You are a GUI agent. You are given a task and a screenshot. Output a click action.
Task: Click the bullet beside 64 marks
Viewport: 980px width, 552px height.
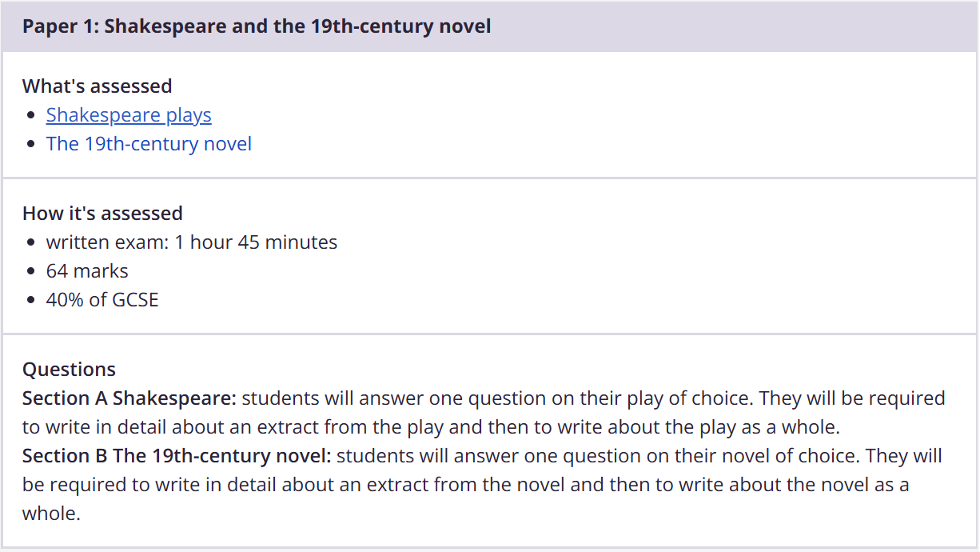[x=30, y=272]
